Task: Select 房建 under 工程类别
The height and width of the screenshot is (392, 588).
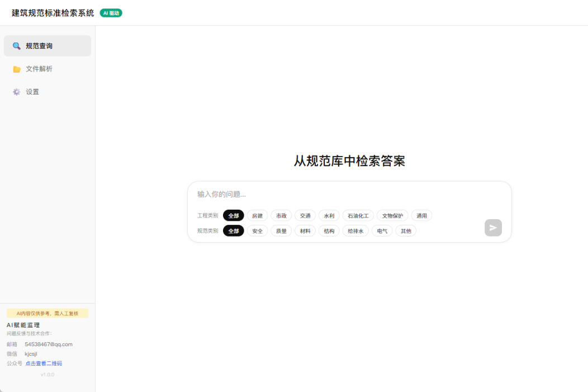Action: tap(257, 216)
